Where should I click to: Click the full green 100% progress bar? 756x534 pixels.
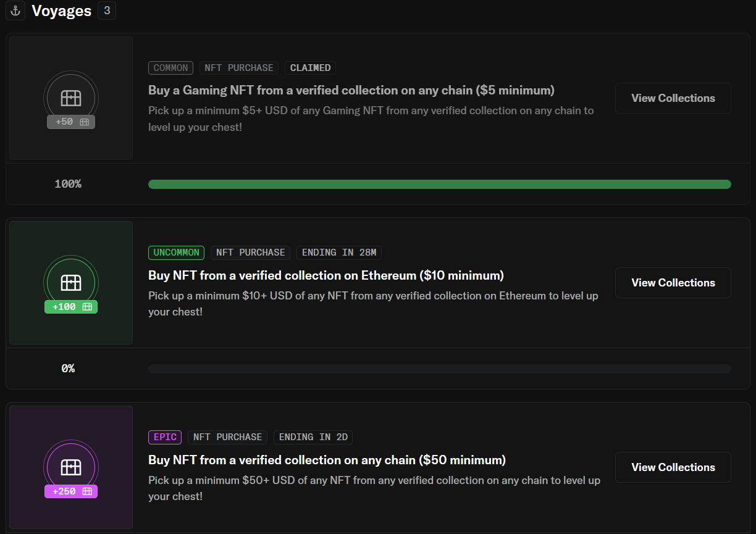click(x=439, y=184)
